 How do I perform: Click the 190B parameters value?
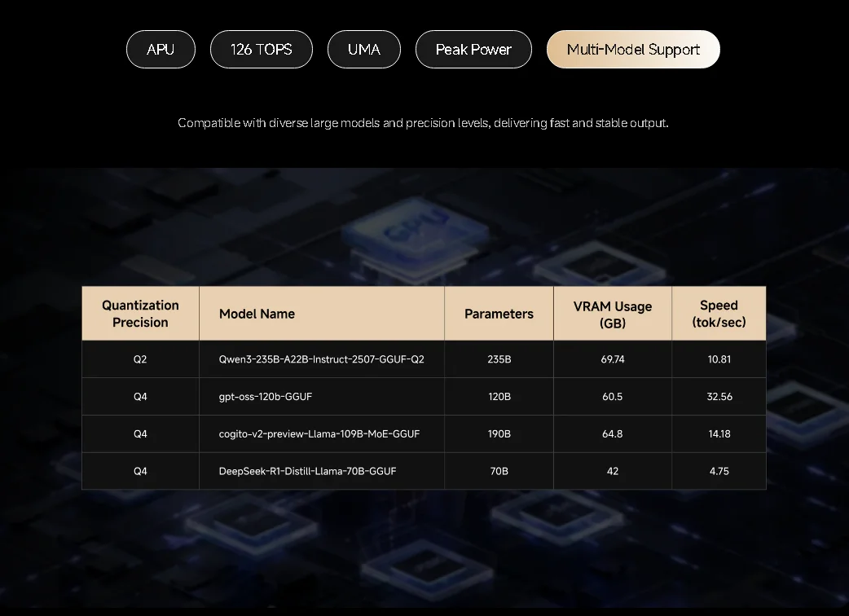[x=499, y=433]
